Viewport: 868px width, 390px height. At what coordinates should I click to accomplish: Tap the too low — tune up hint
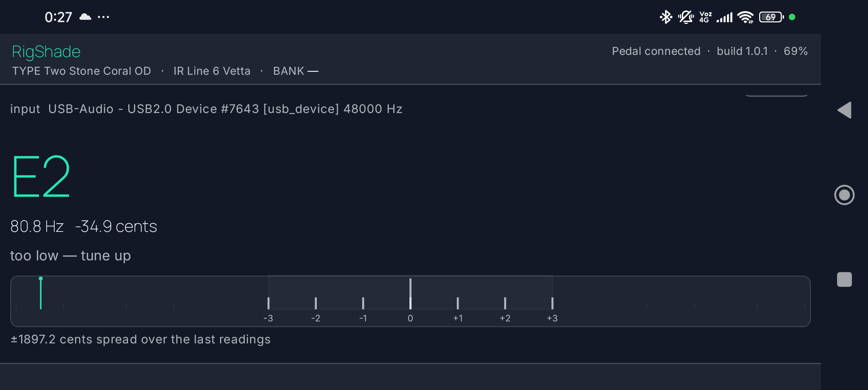70,255
